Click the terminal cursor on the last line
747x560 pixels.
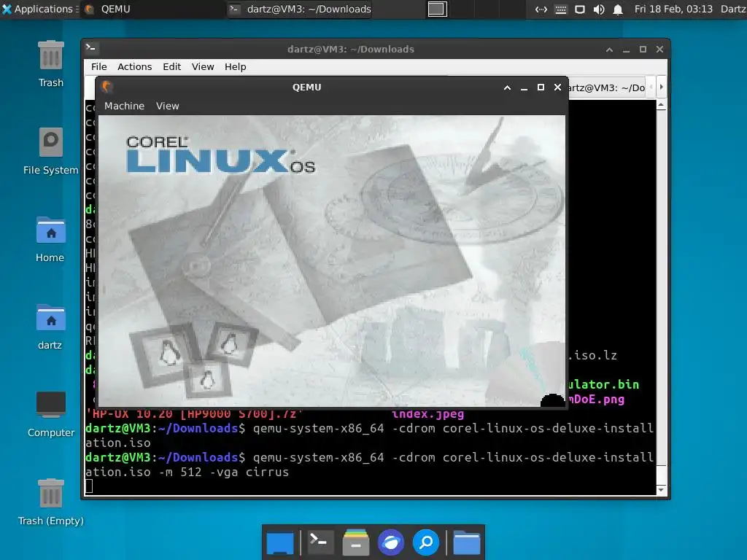pyautogui.click(x=89, y=486)
